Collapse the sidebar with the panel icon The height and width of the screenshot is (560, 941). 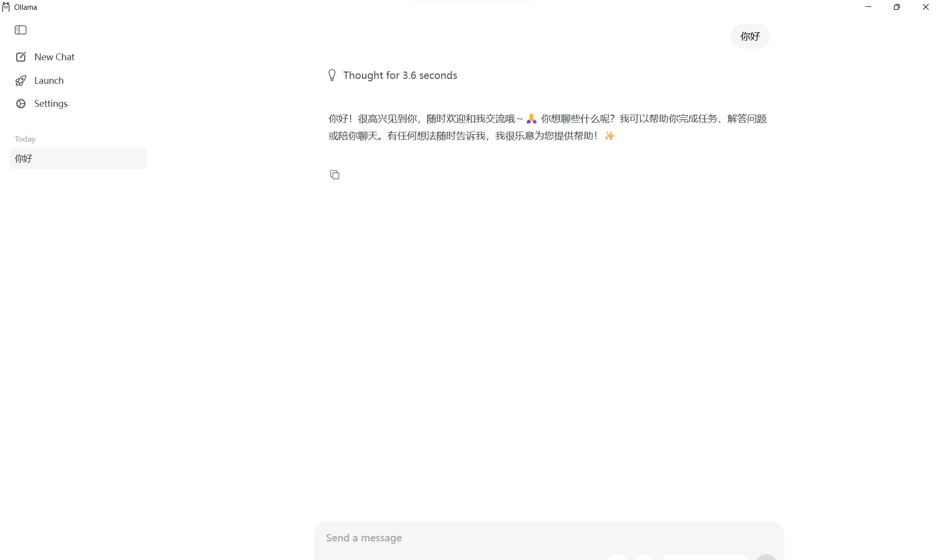(x=21, y=30)
